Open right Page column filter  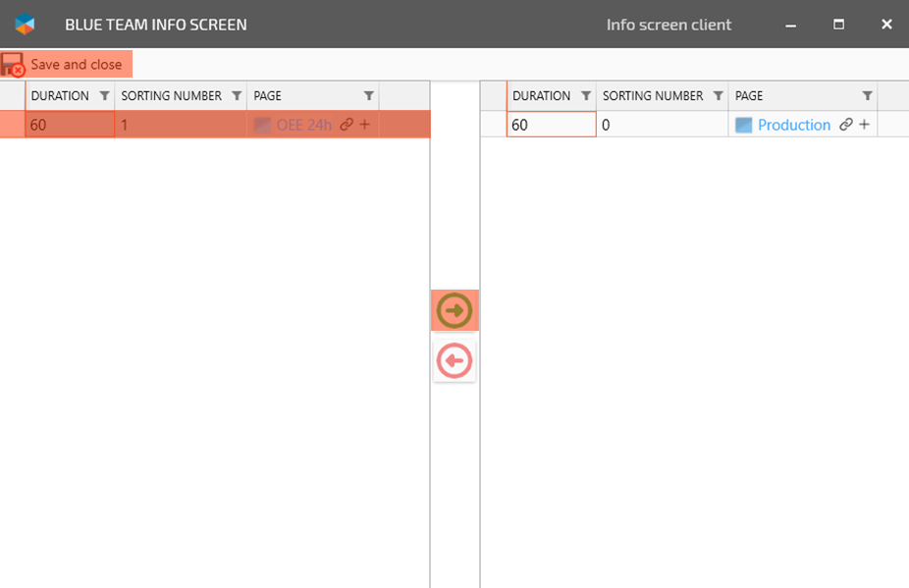[x=867, y=96]
